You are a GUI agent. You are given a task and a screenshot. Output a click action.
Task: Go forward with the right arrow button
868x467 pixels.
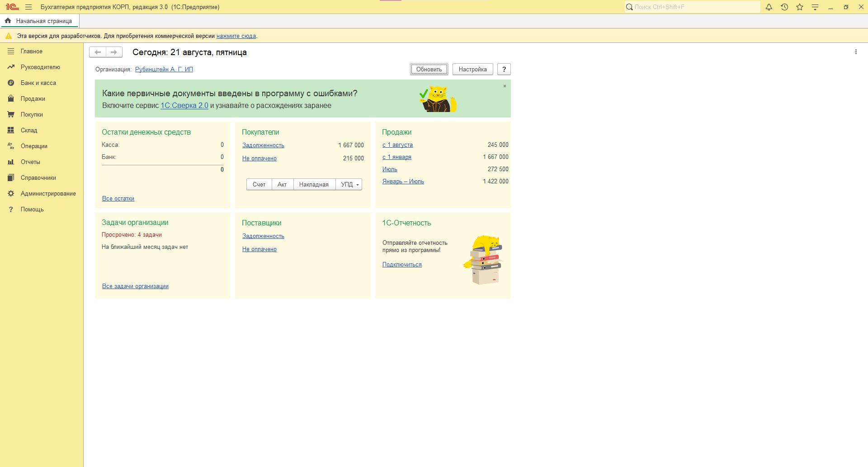click(114, 52)
